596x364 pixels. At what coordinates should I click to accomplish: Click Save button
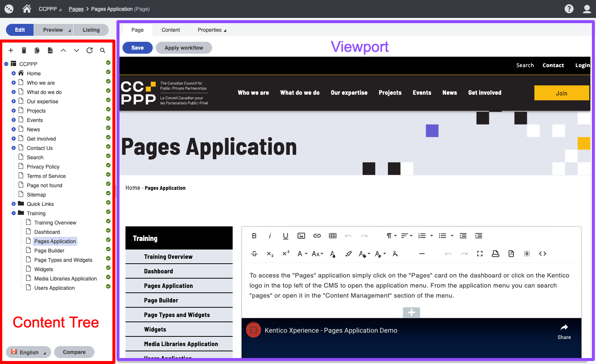(x=137, y=48)
